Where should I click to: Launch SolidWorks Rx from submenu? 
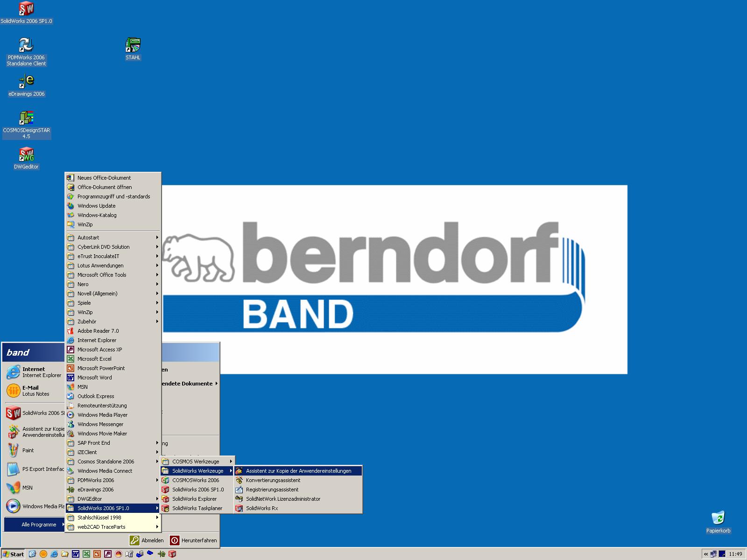[x=298, y=508]
